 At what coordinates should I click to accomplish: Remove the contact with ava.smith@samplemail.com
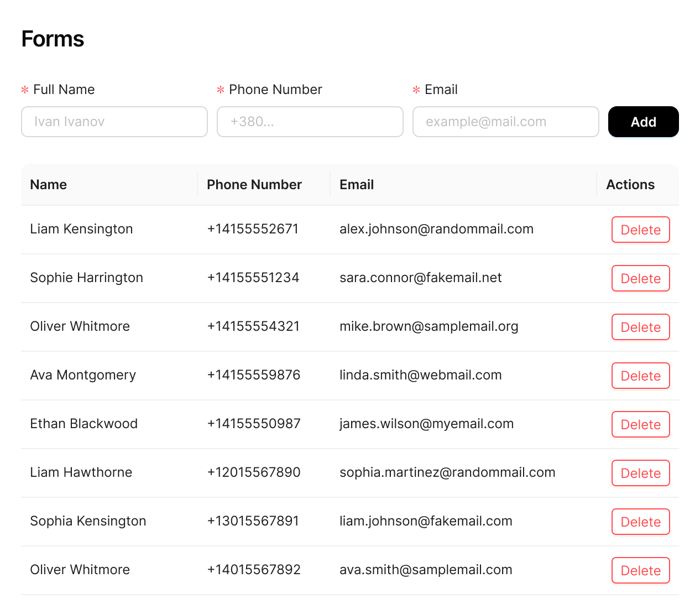click(640, 570)
